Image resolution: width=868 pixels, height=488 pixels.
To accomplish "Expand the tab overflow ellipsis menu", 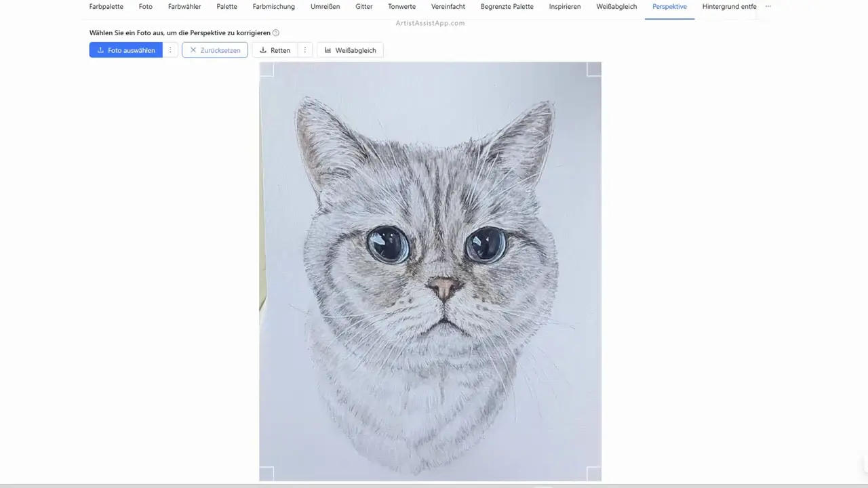I will (768, 7).
